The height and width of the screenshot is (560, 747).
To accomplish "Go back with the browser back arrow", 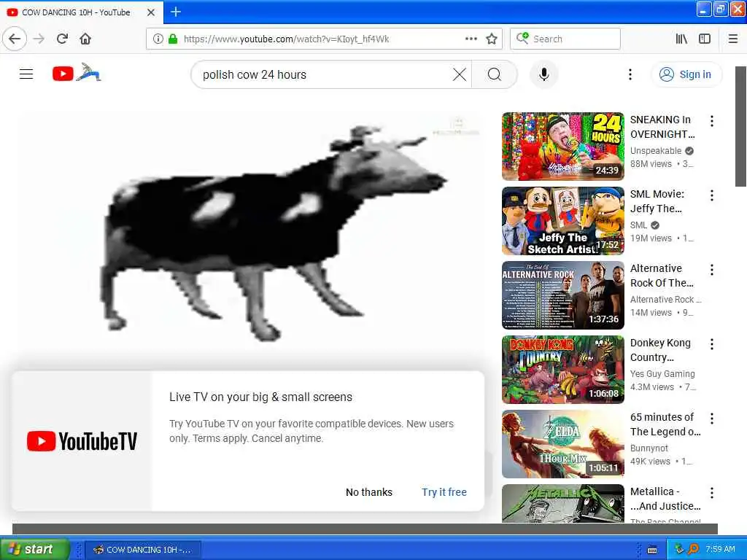I will (x=15, y=39).
